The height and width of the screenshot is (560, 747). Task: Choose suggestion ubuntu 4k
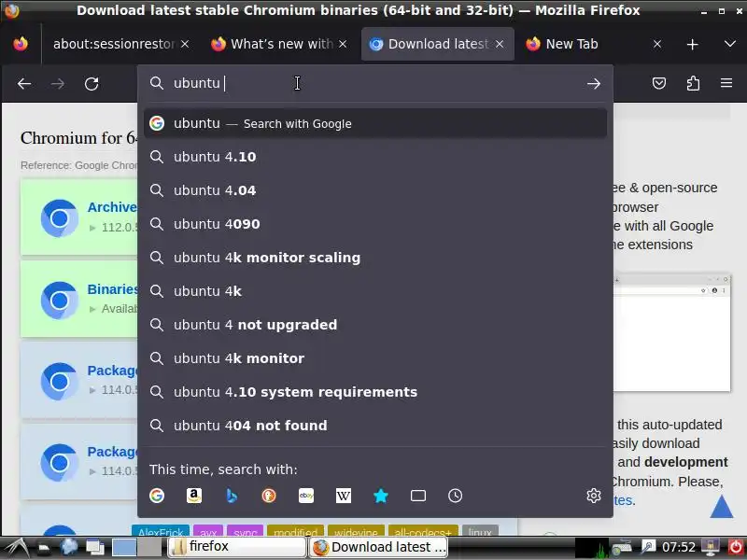click(375, 291)
